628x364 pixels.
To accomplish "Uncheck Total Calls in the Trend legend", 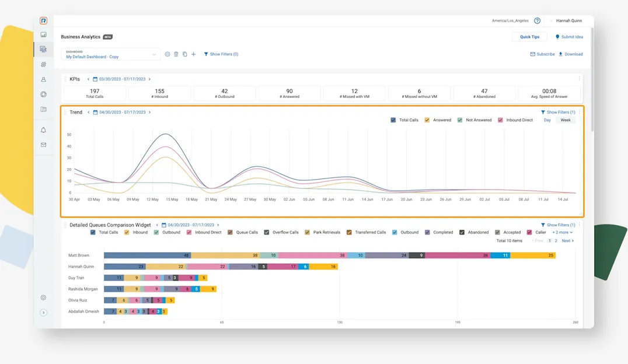I will 393,120.
